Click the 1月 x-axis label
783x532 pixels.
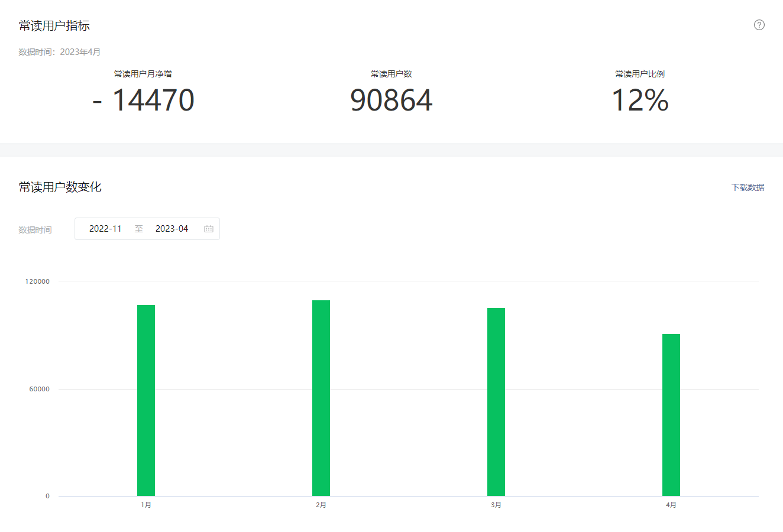pos(146,505)
